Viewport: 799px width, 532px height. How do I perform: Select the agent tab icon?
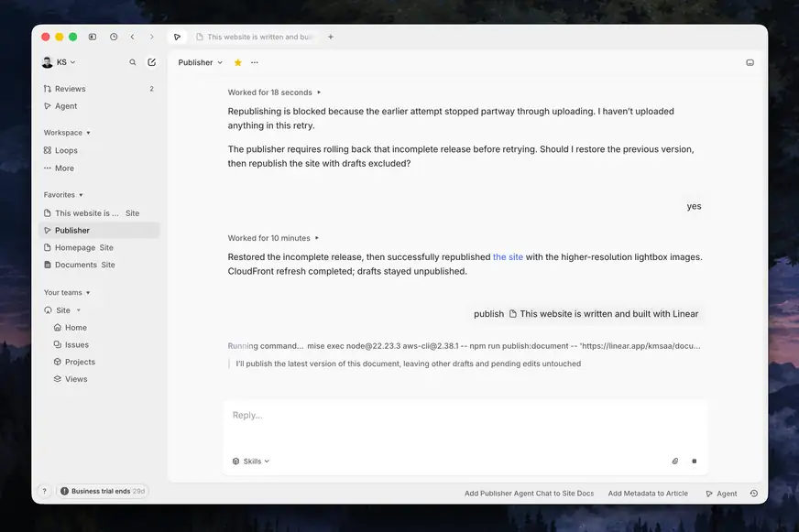[x=178, y=37]
